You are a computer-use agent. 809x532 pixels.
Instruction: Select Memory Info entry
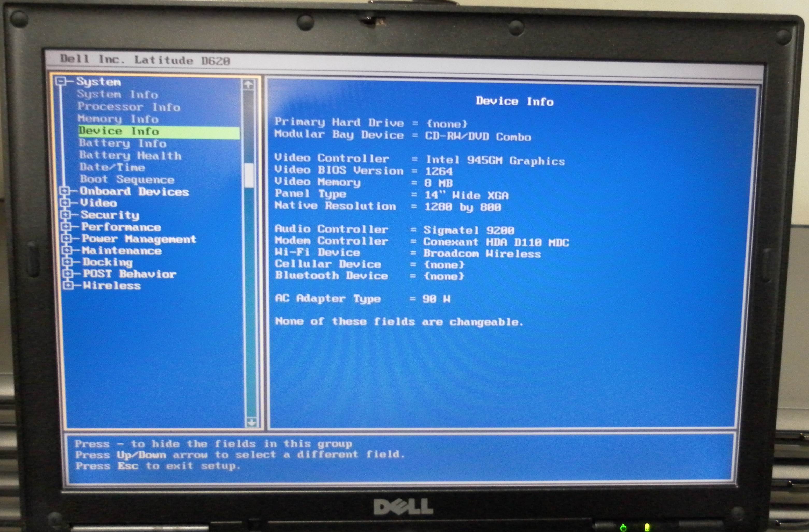(x=118, y=119)
